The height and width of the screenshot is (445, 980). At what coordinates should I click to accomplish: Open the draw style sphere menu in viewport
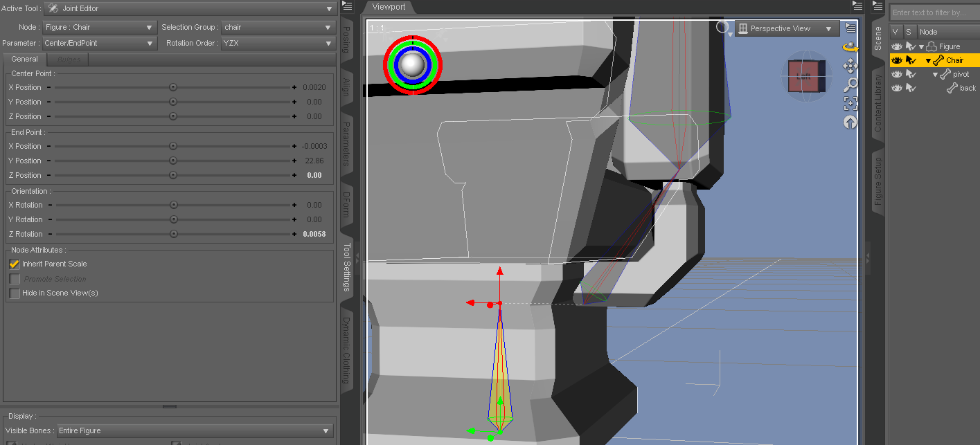coord(723,28)
